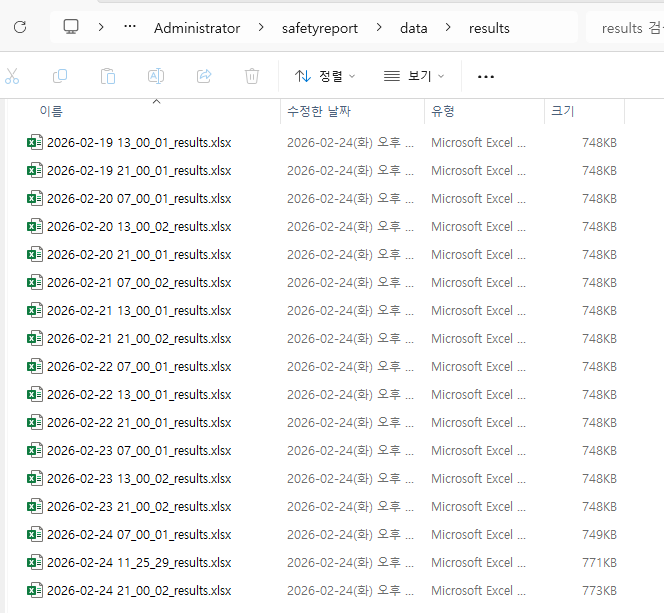
Task: Click Excel icon of 2026-02-20 07_00_01_results.xlsx
Action: pos(35,198)
